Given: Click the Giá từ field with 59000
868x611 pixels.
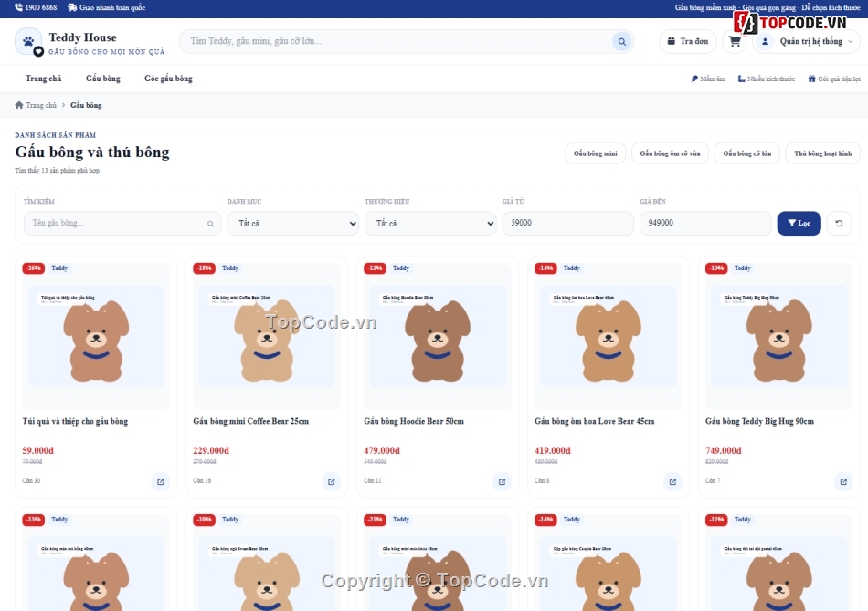Looking at the screenshot, I should click(567, 224).
